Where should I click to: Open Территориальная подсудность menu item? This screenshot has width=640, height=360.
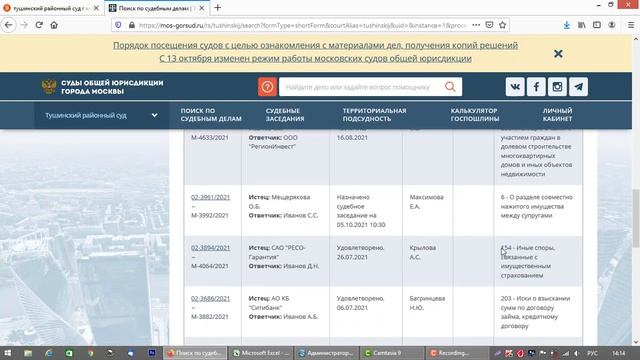tap(374, 115)
